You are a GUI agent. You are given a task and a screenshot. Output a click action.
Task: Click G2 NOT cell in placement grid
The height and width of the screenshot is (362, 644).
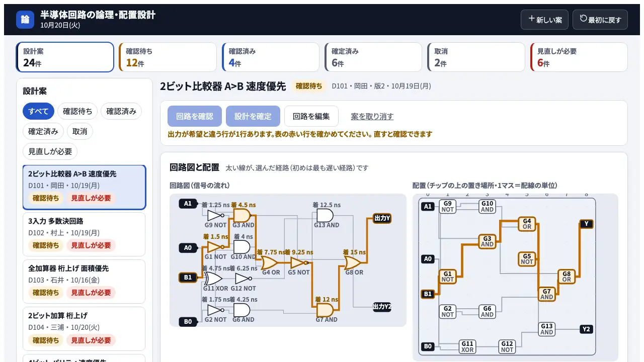448,312
